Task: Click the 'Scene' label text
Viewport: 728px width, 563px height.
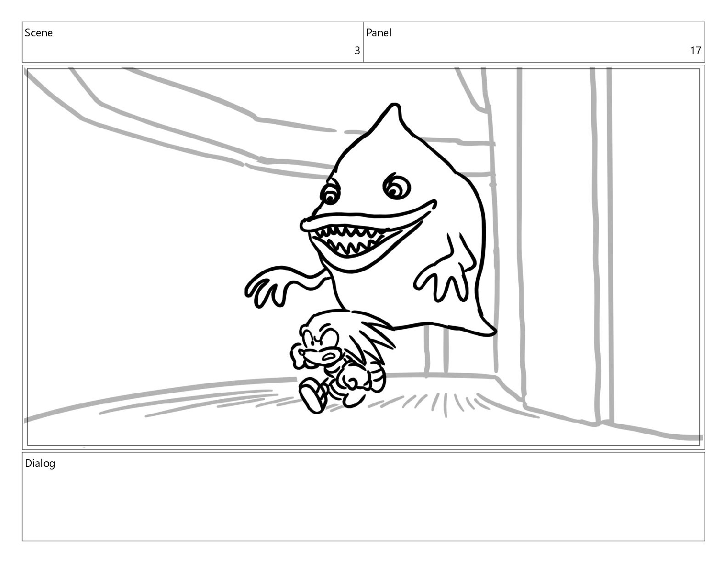Action: pyautogui.click(x=39, y=33)
